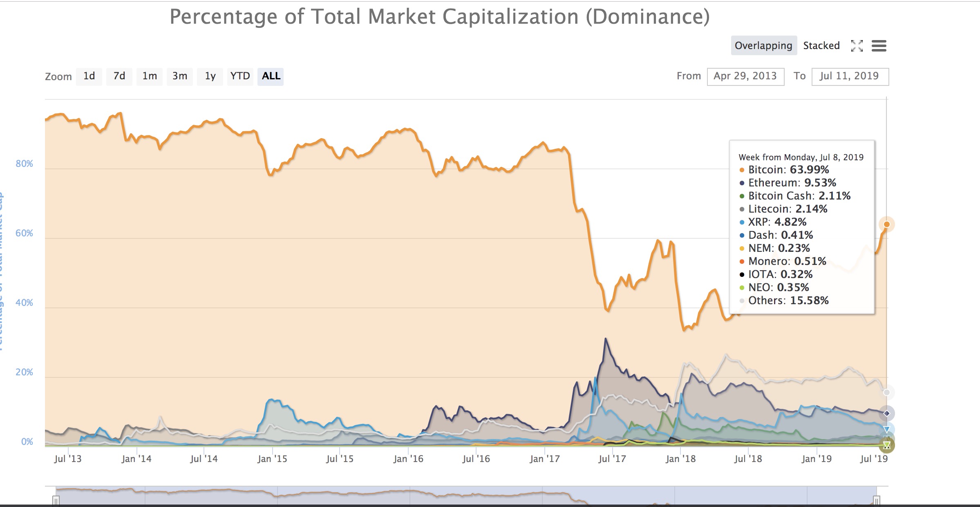Click the white Others marker at chart end
The width and height of the screenshot is (980, 507).
click(x=886, y=393)
